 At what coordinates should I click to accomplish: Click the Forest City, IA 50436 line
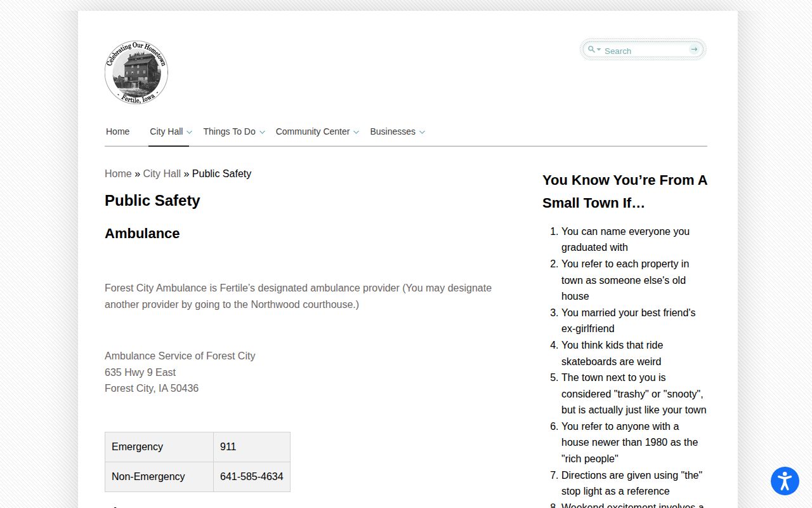tap(152, 389)
